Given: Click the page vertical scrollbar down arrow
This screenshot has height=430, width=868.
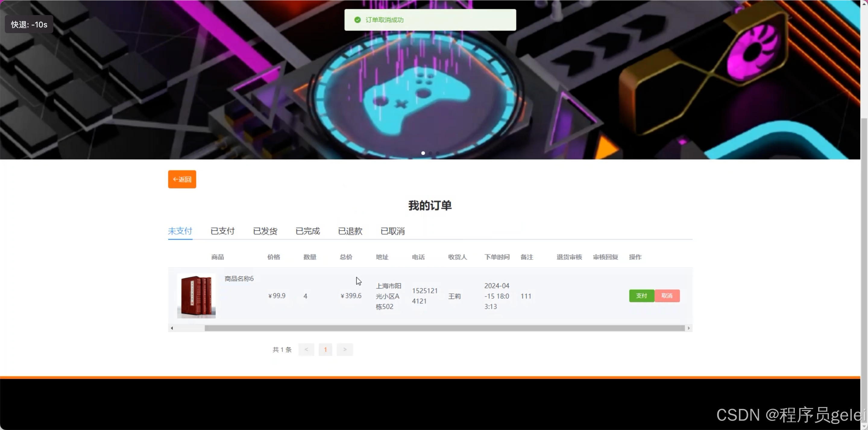Looking at the screenshot, I should pyautogui.click(x=864, y=426).
